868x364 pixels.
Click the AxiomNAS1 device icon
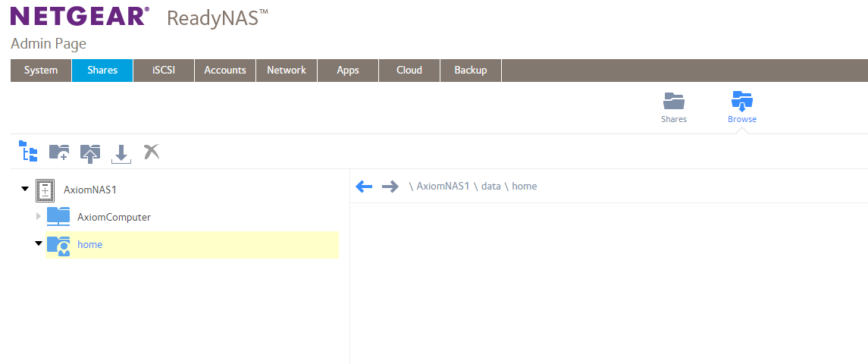point(45,190)
